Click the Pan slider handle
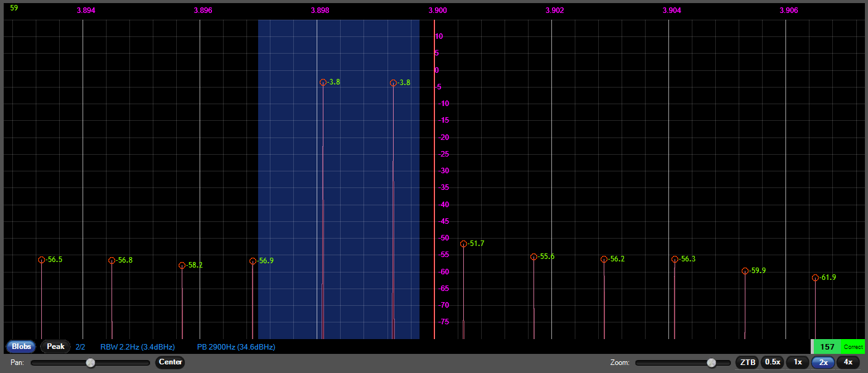The width and height of the screenshot is (868, 373). pyautogui.click(x=90, y=363)
